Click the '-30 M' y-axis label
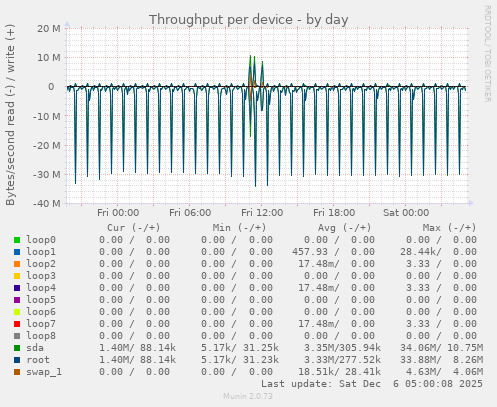The image size is (497, 407). pyautogui.click(x=47, y=174)
